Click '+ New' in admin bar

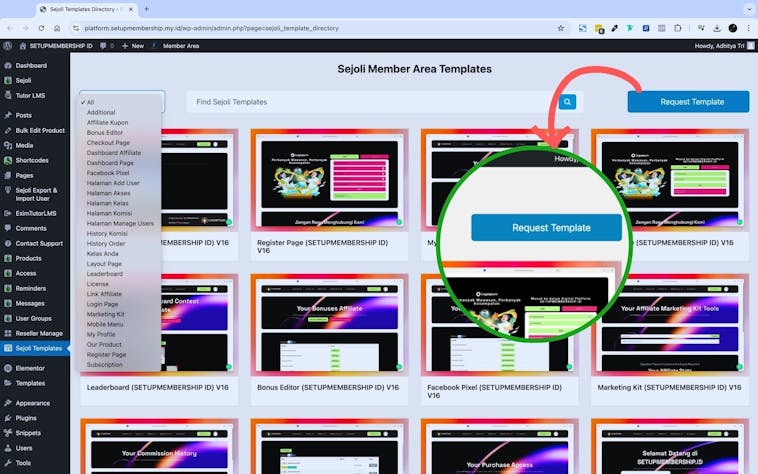(x=132, y=45)
